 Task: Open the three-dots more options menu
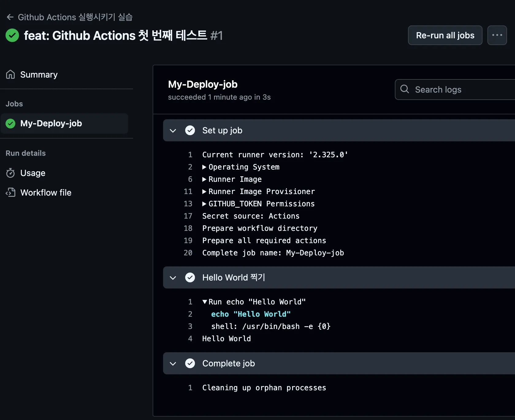pyautogui.click(x=497, y=35)
